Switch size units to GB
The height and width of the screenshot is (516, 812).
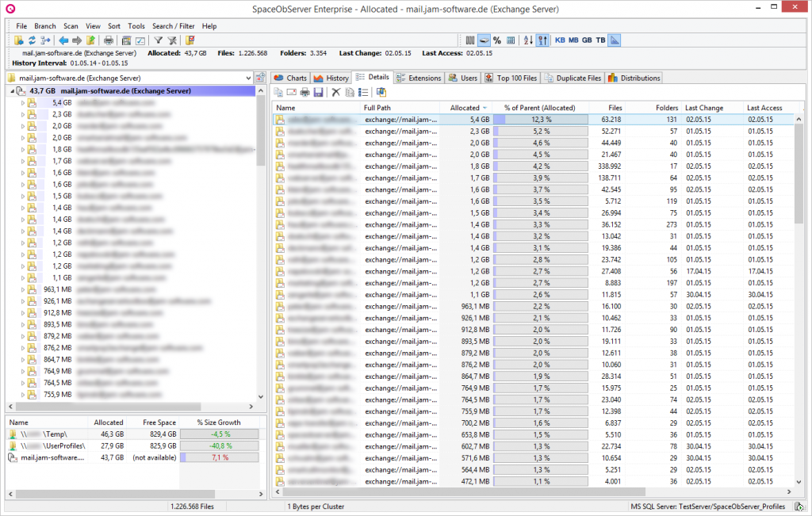pyautogui.click(x=587, y=40)
